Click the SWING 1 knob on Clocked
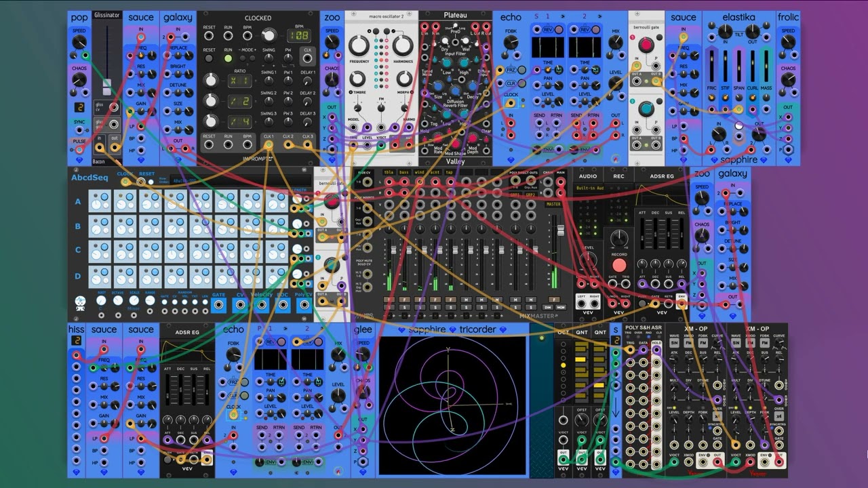 [269, 80]
